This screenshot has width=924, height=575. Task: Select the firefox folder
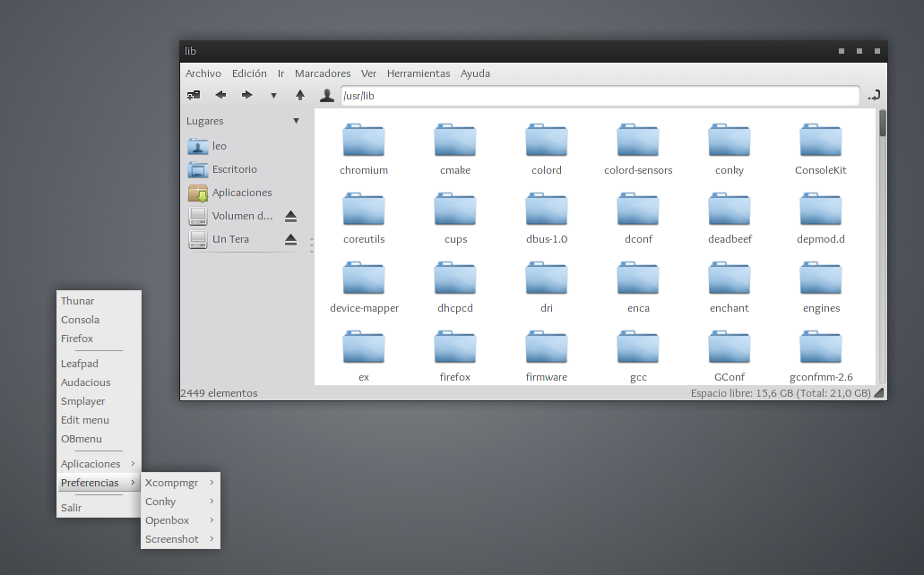coord(455,356)
